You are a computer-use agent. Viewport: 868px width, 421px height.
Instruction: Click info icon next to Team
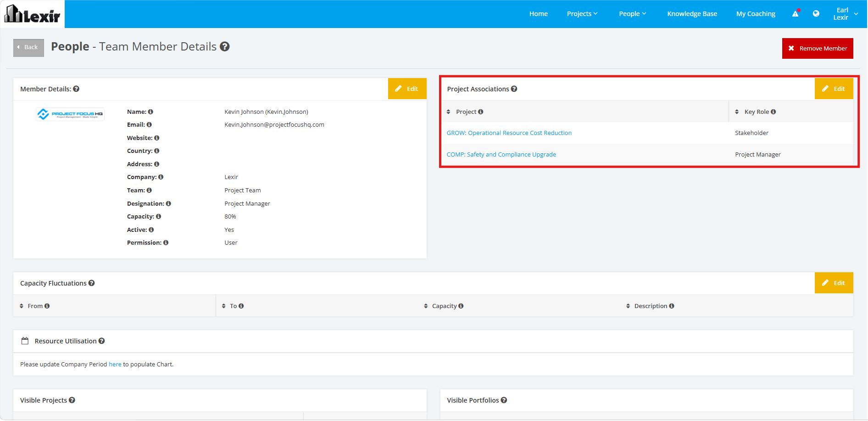(x=149, y=191)
